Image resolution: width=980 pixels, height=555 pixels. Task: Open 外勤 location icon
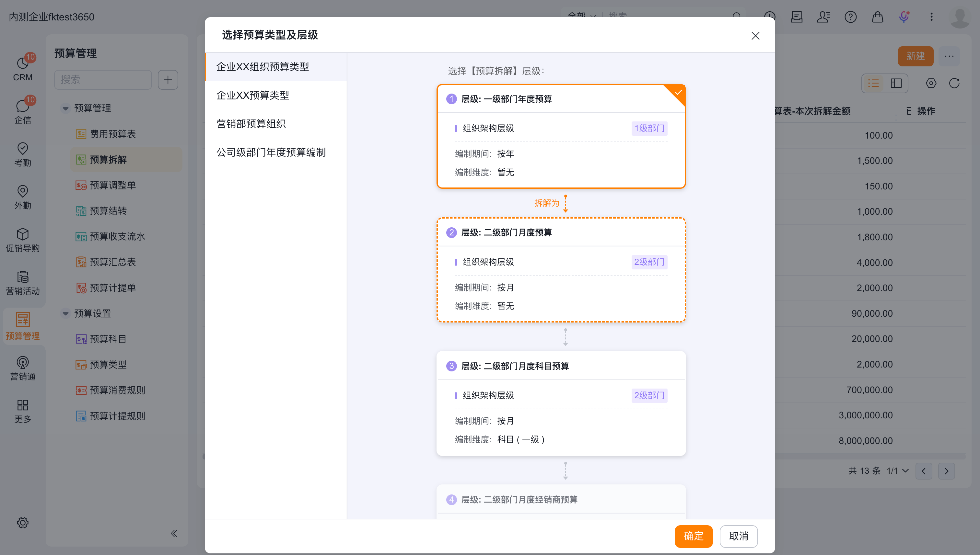point(22,197)
